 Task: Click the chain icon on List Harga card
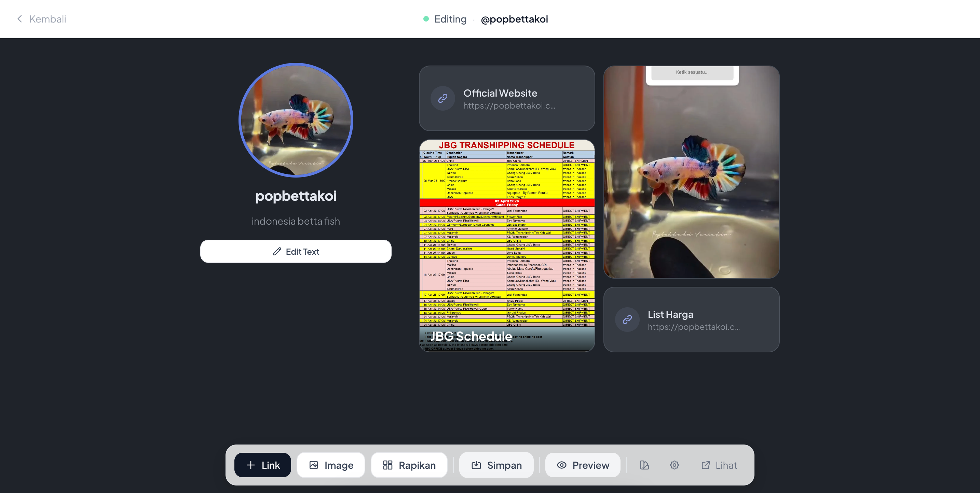click(x=627, y=320)
